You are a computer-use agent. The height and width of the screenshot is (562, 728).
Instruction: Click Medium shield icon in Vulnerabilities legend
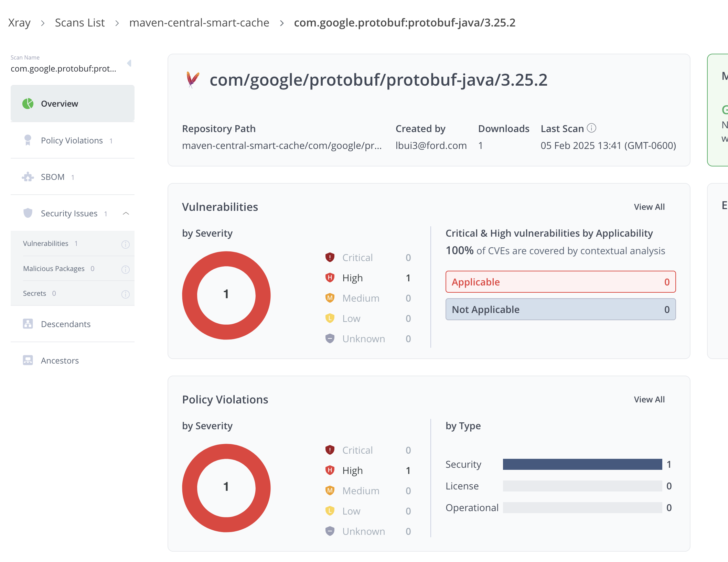click(330, 298)
